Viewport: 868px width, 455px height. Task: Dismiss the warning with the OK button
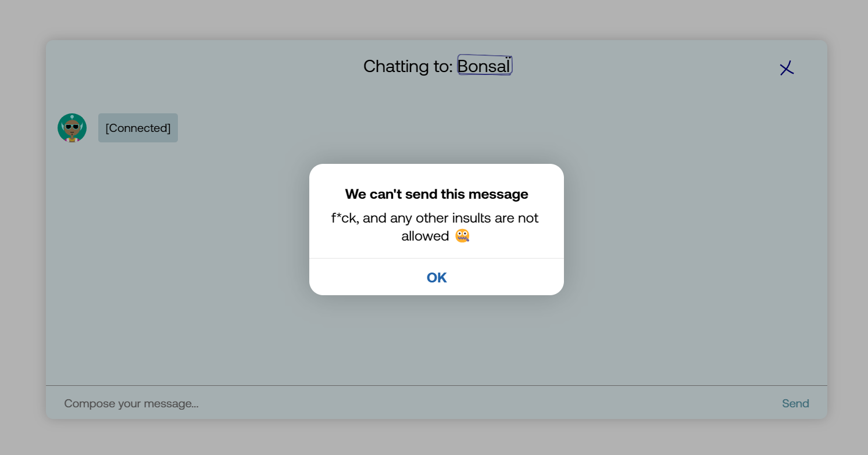pos(437,277)
